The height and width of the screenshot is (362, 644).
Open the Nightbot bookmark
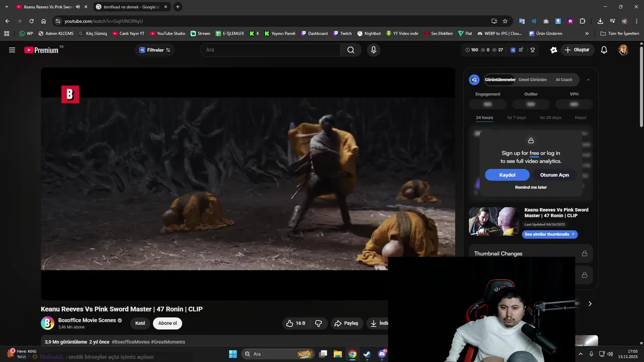369,34
